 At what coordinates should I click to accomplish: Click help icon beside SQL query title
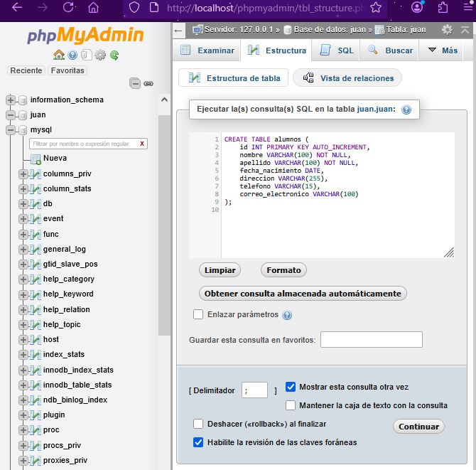point(406,110)
